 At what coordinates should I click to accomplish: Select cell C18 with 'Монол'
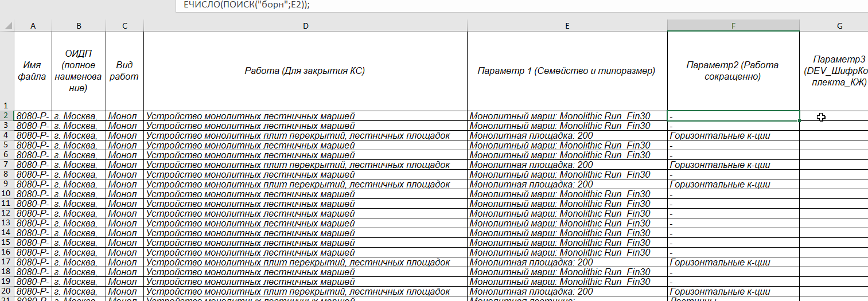[124, 272]
